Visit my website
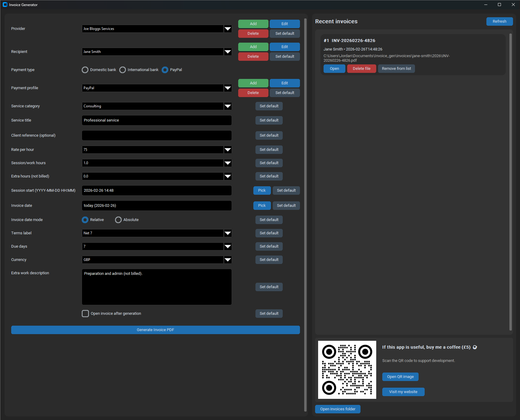Viewport: 520px width, 420px height. tap(403, 392)
